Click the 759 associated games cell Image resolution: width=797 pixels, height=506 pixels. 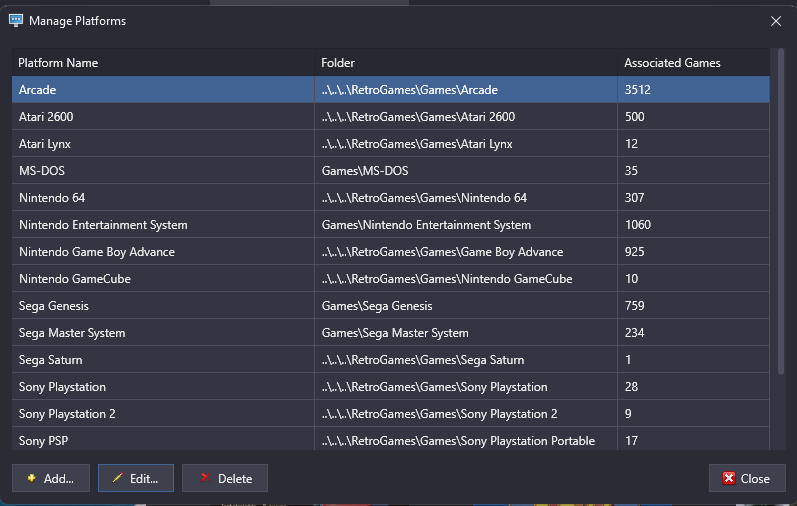click(693, 305)
